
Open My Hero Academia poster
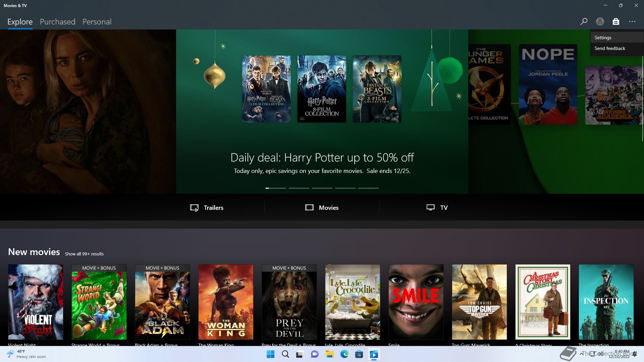click(x=614, y=95)
